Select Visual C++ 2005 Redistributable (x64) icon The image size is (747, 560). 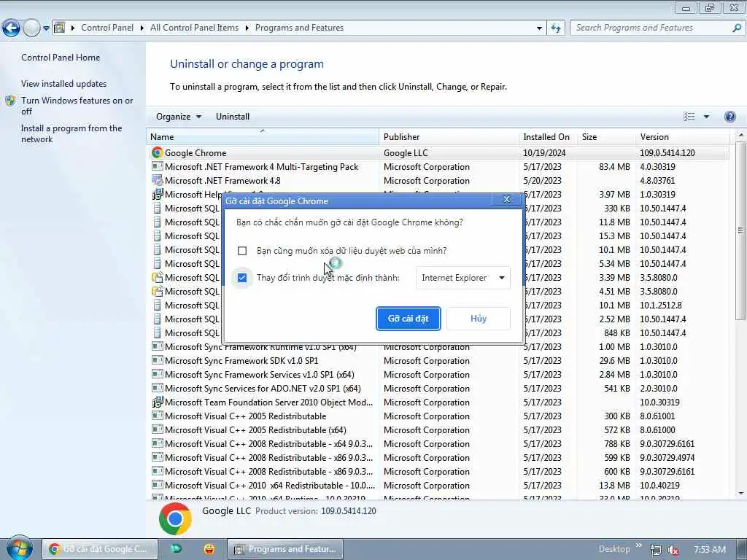click(x=157, y=429)
